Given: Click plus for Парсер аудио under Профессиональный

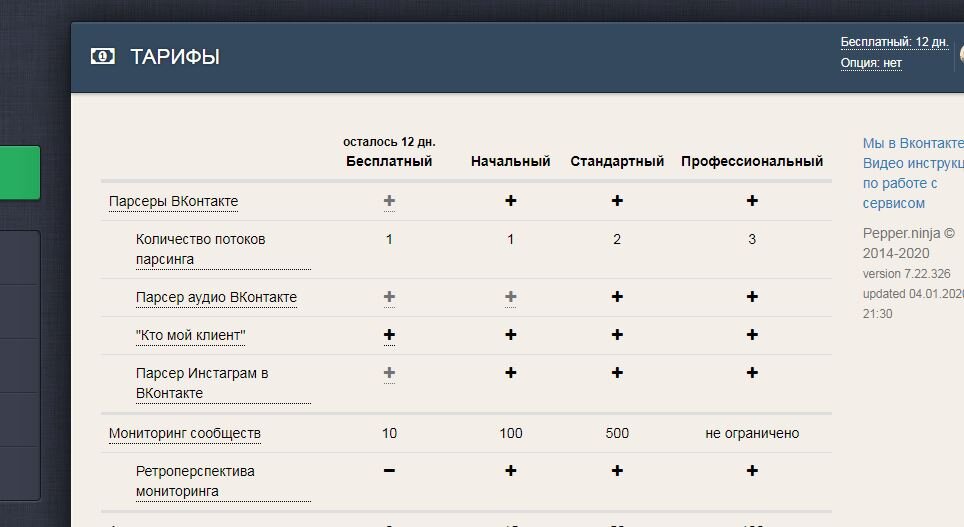Looking at the screenshot, I should (752, 297).
